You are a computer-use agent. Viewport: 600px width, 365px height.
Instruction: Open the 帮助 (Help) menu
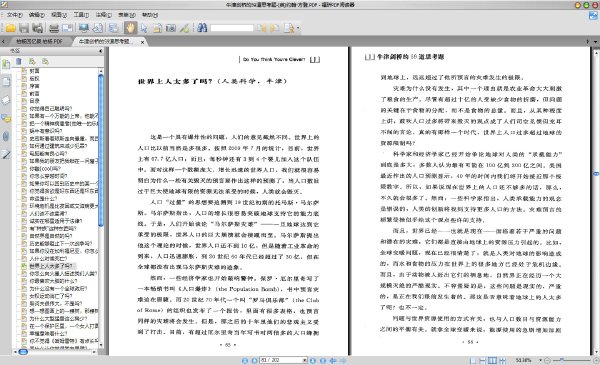[150, 15]
